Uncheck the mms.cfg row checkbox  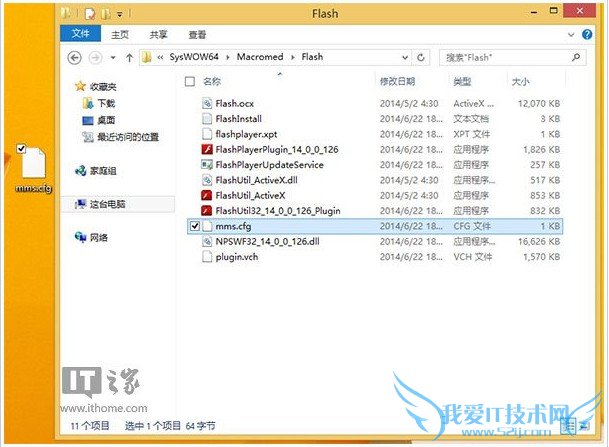195,226
